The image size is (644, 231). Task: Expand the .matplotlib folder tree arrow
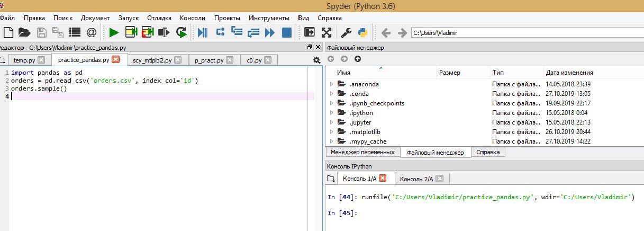331,132
